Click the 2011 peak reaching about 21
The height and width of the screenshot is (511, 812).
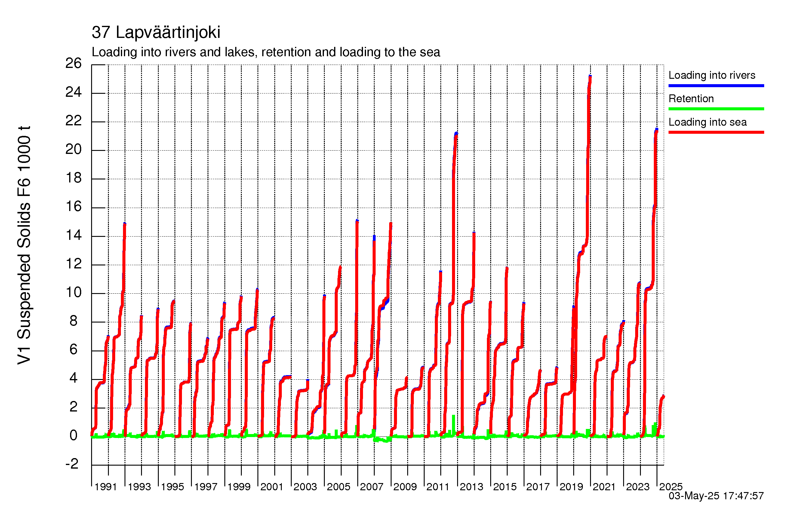(456, 133)
